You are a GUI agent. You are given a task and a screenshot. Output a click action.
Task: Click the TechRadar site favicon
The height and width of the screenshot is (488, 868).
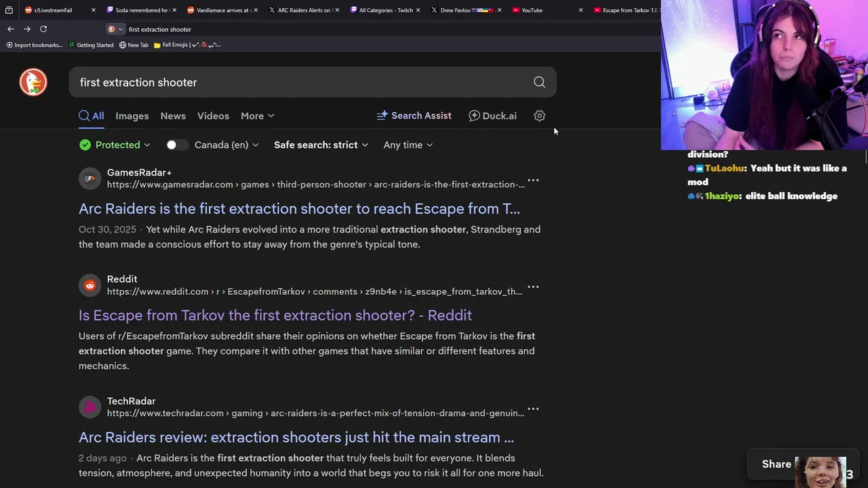click(x=90, y=407)
